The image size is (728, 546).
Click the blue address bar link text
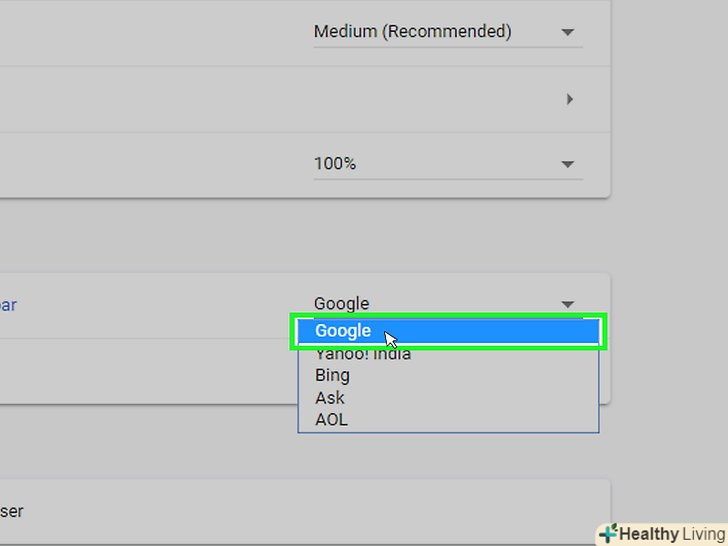pos(8,305)
